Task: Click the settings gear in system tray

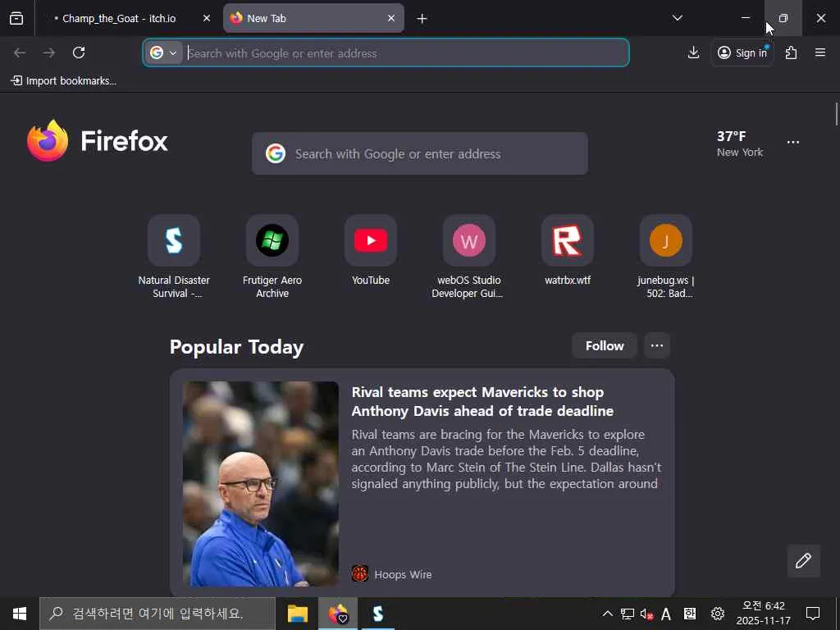Action: [717, 614]
